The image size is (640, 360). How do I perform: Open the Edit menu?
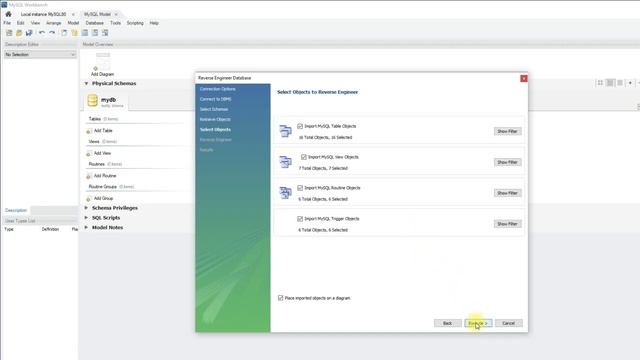pos(20,23)
